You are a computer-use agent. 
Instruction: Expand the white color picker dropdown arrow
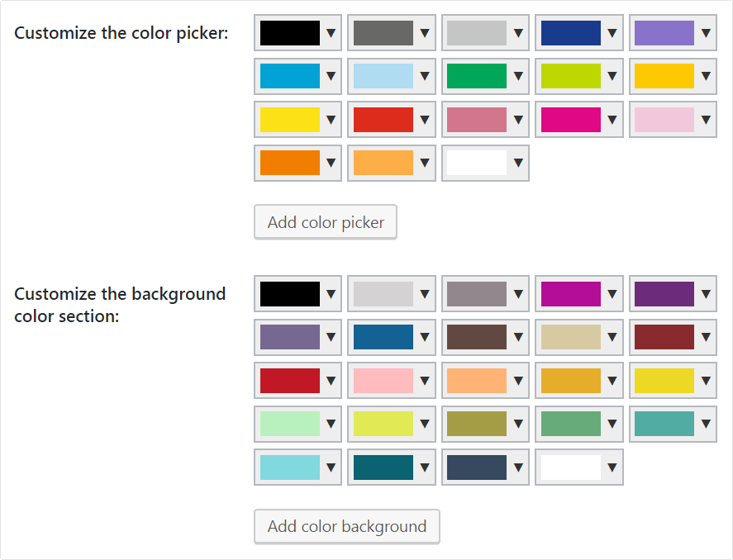tap(518, 163)
